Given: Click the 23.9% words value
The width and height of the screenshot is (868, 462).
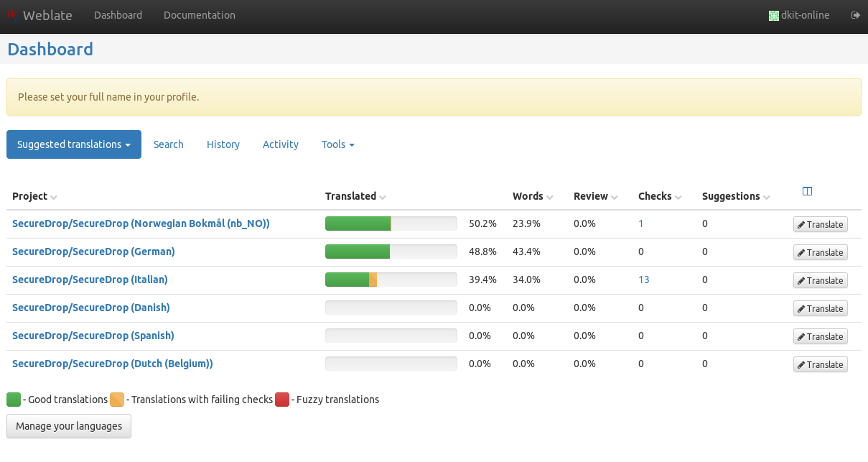Looking at the screenshot, I should (526, 223).
